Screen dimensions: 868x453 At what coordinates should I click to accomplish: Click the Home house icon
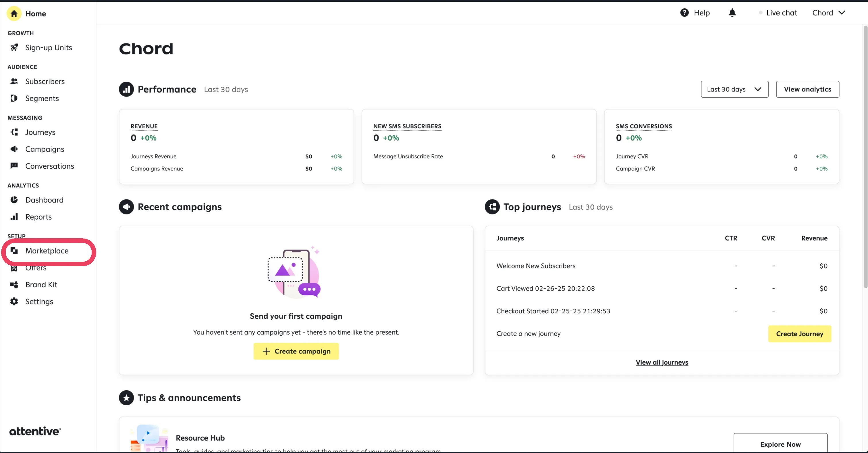click(x=14, y=14)
